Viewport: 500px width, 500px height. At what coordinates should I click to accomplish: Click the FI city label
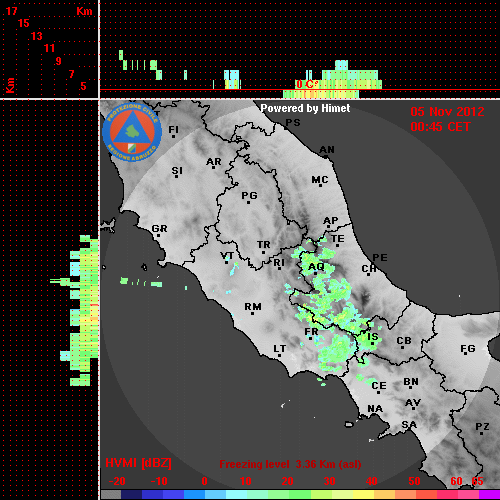174,129
